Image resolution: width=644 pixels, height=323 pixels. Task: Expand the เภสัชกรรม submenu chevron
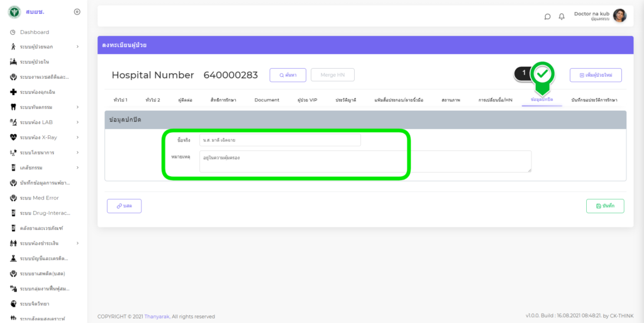(x=77, y=167)
